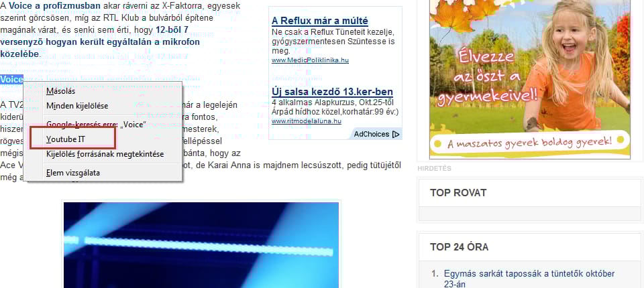Click the TOP ROVAT heading
Viewport: 644px width, 288px height.
tap(458, 193)
